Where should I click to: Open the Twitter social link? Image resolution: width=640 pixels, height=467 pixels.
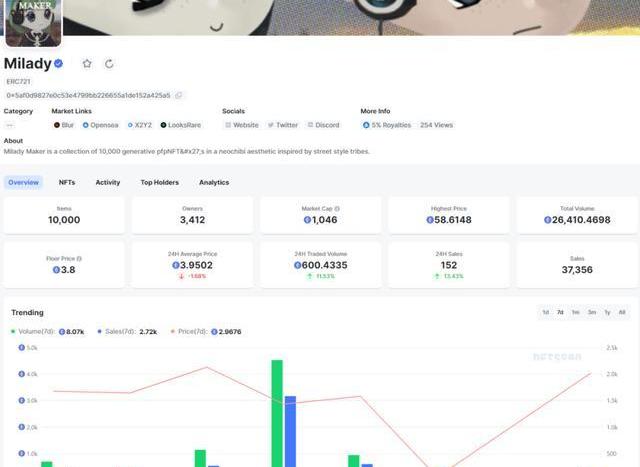click(282, 125)
